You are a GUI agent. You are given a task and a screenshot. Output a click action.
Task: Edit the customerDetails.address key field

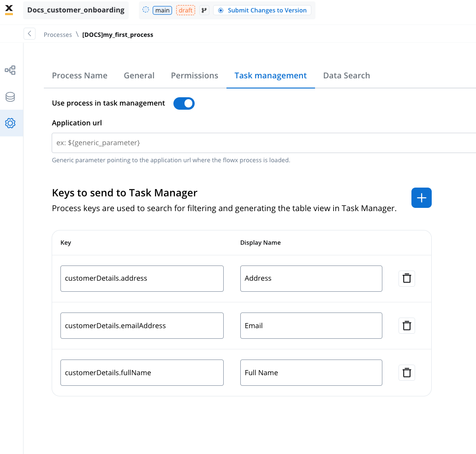tap(142, 279)
